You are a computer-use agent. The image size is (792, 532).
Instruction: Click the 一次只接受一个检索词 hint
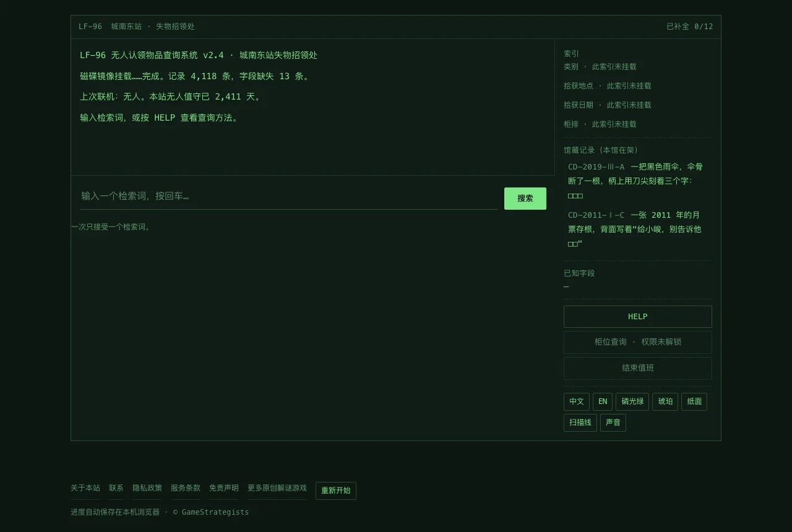tap(111, 227)
